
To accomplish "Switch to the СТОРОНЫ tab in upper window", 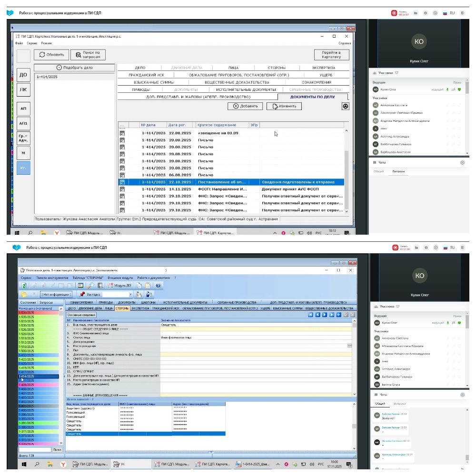I will (x=277, y=68).
